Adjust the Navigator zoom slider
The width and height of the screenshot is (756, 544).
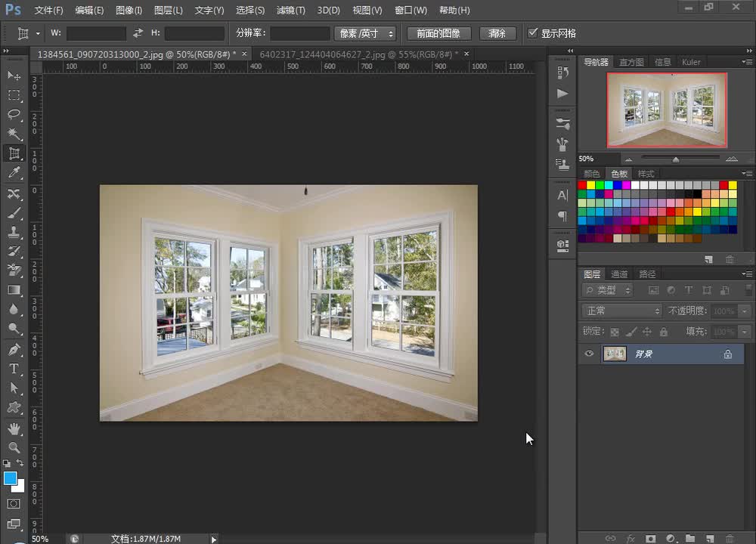point(676,159)
